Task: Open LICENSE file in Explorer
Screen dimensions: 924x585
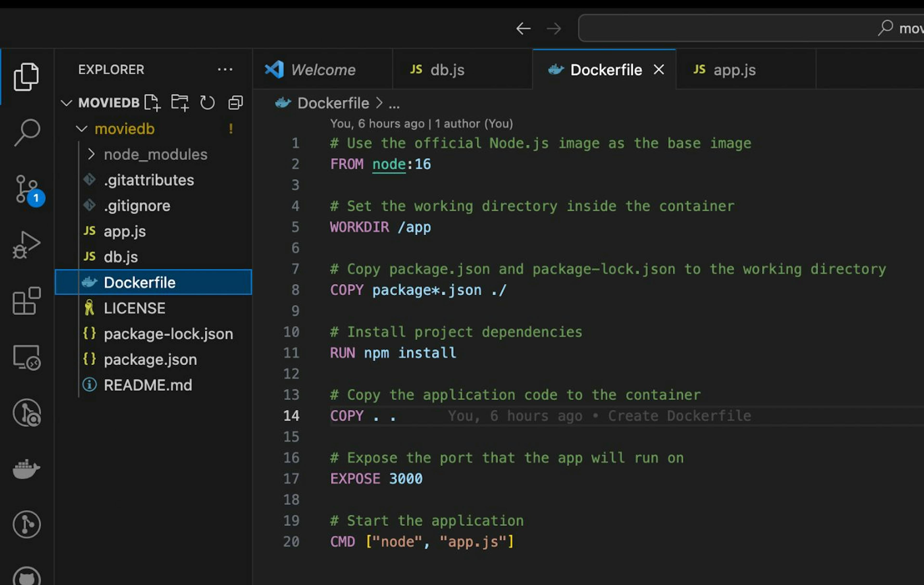Action: point(154,308)
